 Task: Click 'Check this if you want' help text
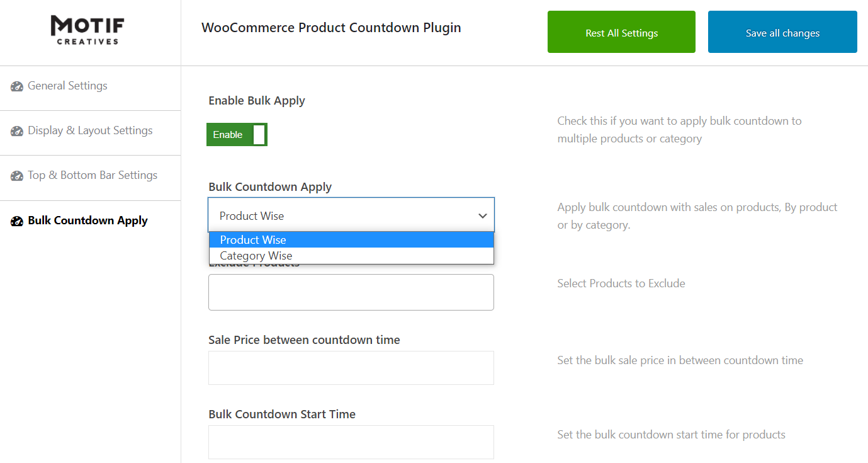click(680, 130)
